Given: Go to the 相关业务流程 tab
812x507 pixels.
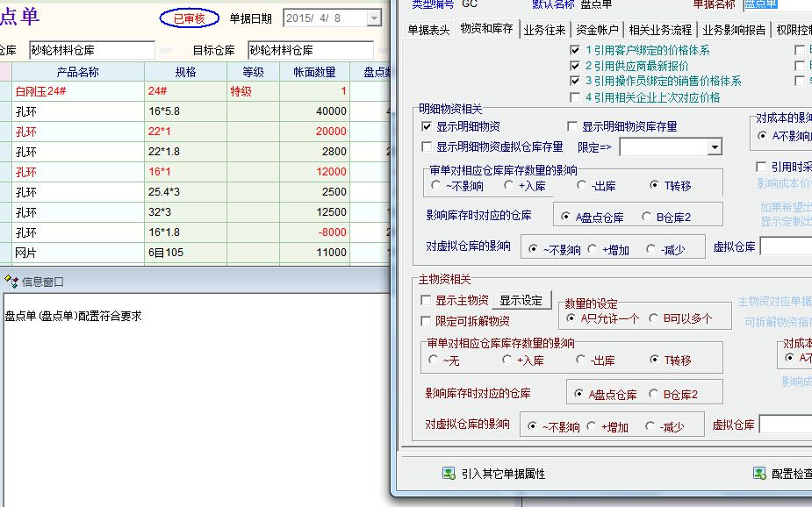Looking at the screenshot, I should coord(661,30).
